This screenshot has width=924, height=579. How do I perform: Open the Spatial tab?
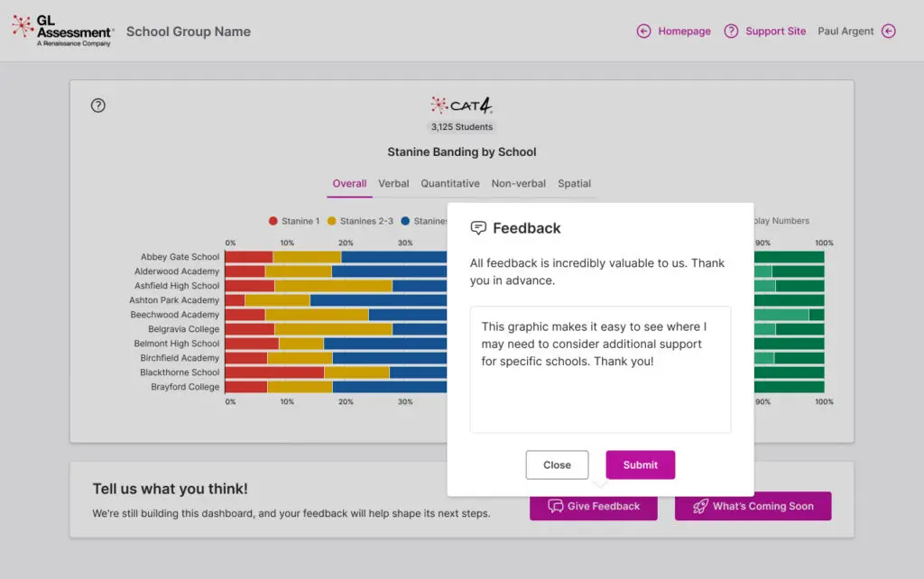click(x=575, y=184)
